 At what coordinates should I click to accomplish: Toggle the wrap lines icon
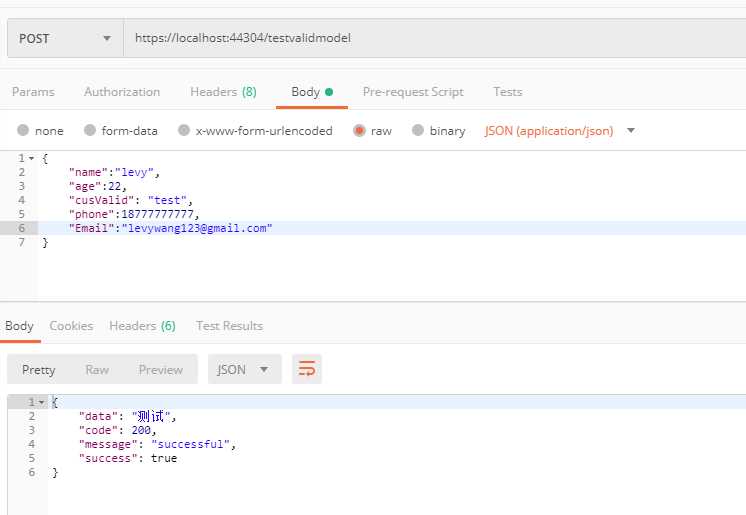307,369
